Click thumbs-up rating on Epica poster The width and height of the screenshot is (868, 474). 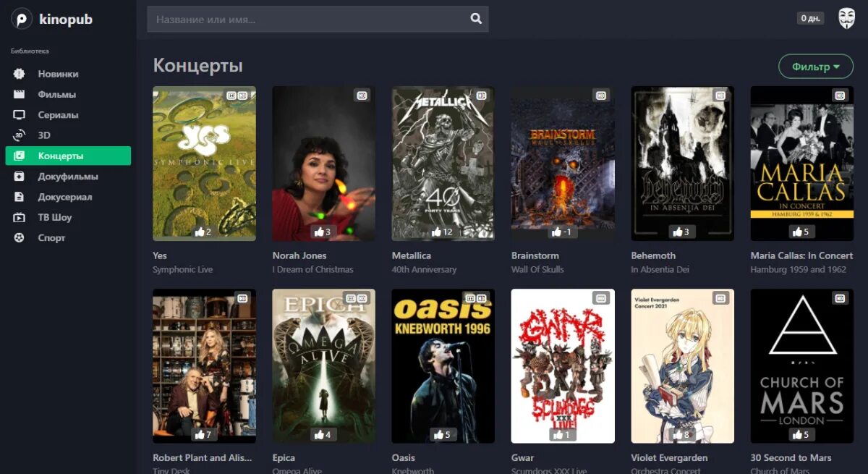pos(323,434)
